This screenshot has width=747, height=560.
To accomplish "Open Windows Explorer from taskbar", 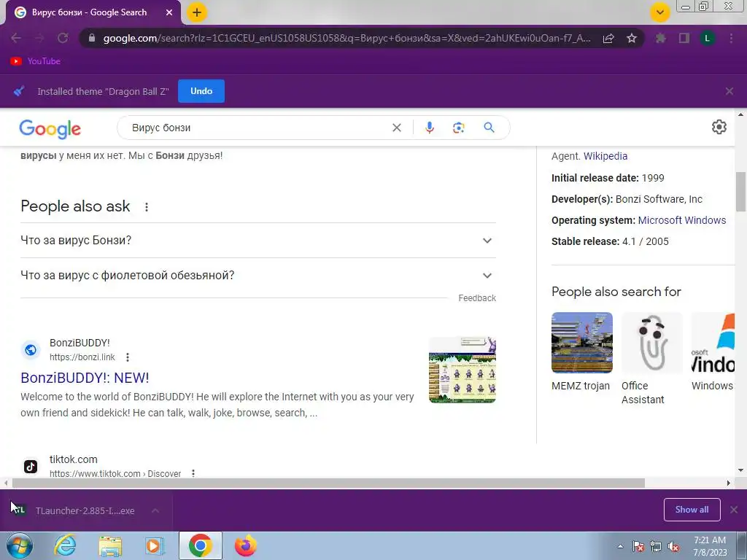I will tap(110, 545).
